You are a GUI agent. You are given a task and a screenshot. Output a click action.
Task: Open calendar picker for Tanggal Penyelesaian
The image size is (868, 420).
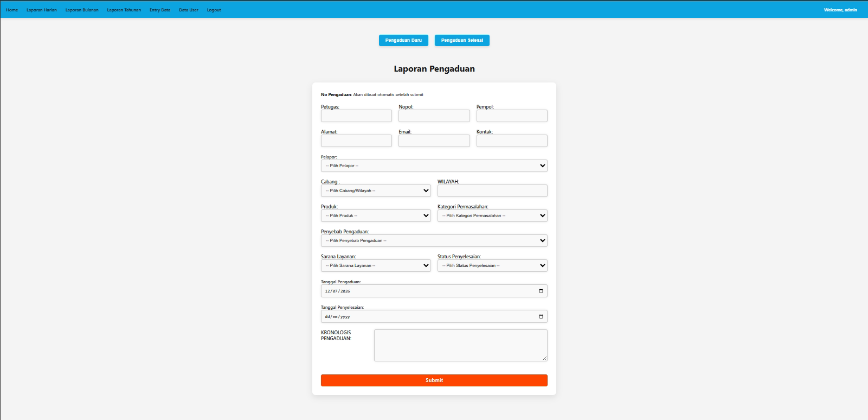coord(541,316)
